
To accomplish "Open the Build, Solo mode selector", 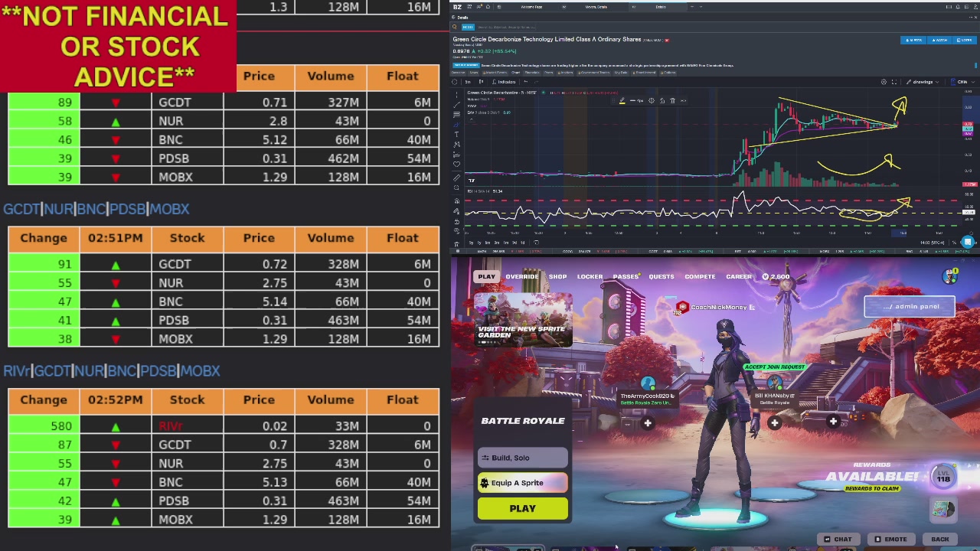I will click(x=523, y=458).
